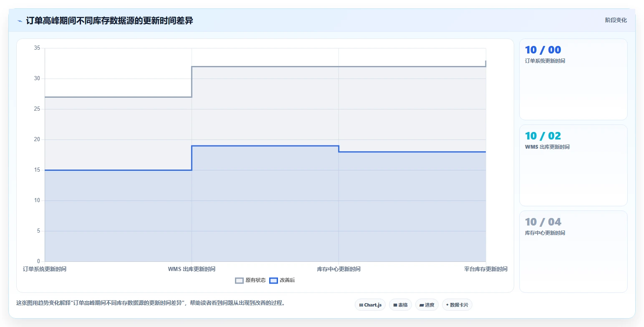
Task: Click x-axis label 库存中心更新时间
Action: tap(338, 269)
